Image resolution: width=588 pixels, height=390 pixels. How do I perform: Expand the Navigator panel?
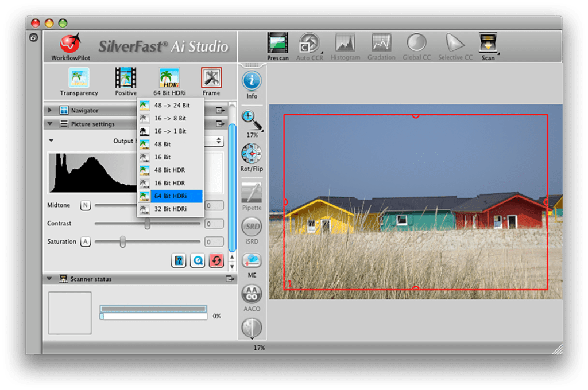tap(50, 110)
